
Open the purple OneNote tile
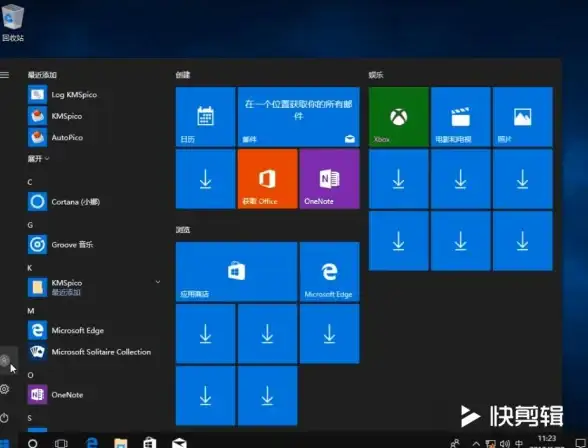pos(330,179)
